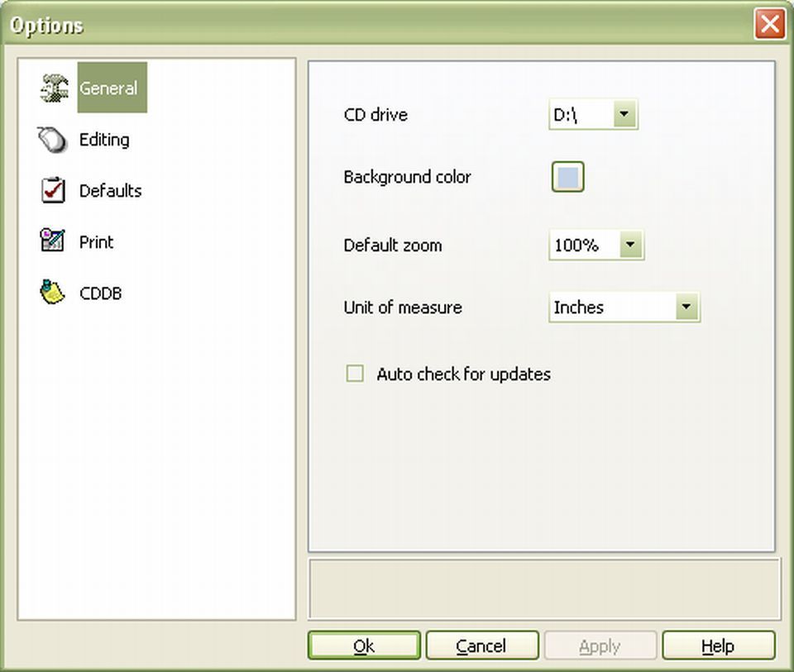Open the Background color picker

pos(567,176)
